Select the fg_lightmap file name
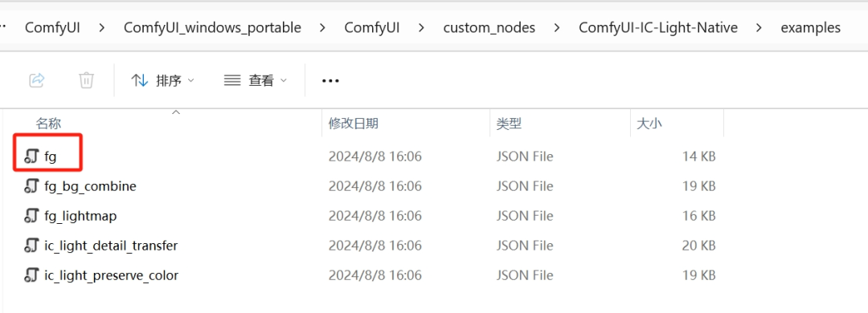This screenshot has width=868, height=313. coord(80,216)
